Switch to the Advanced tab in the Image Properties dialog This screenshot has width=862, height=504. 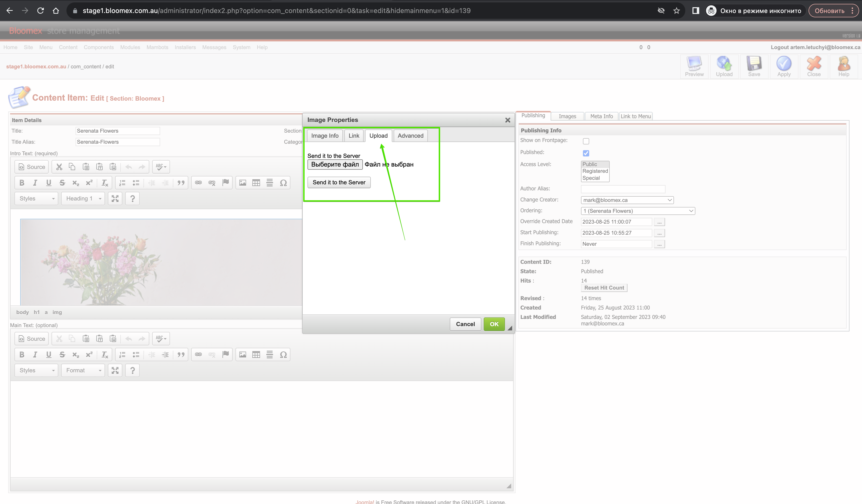click(x=411, y=136)
